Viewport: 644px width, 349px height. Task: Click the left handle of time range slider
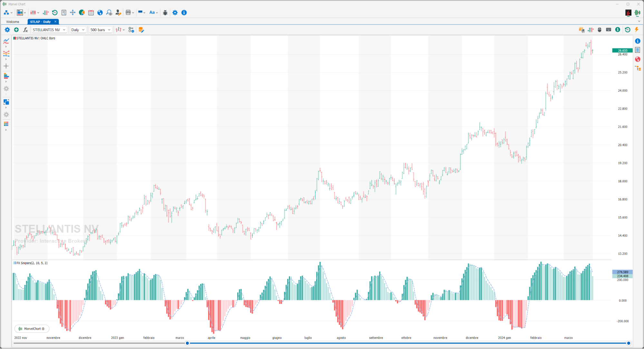187,343
